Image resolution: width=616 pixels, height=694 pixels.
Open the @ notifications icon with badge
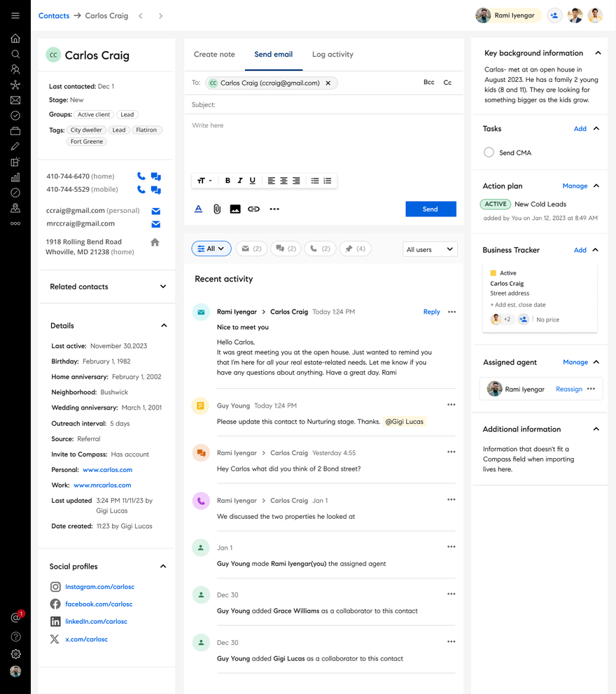(x=16, y=616)
